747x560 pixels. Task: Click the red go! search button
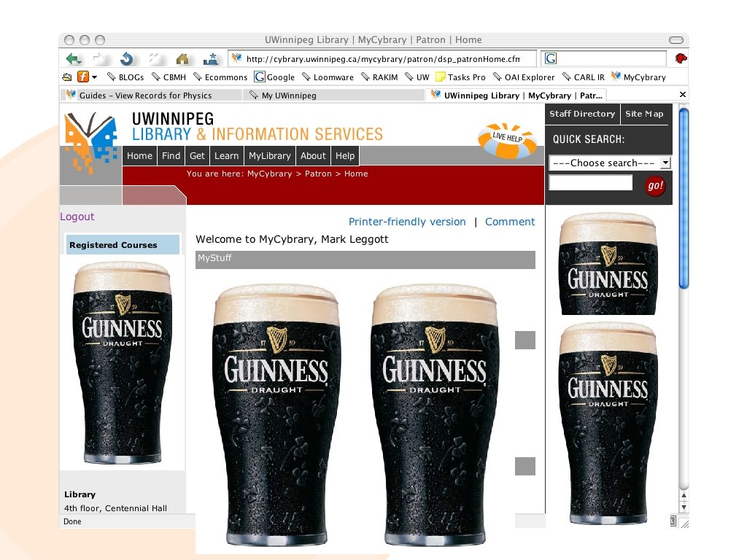pos(655,185)
